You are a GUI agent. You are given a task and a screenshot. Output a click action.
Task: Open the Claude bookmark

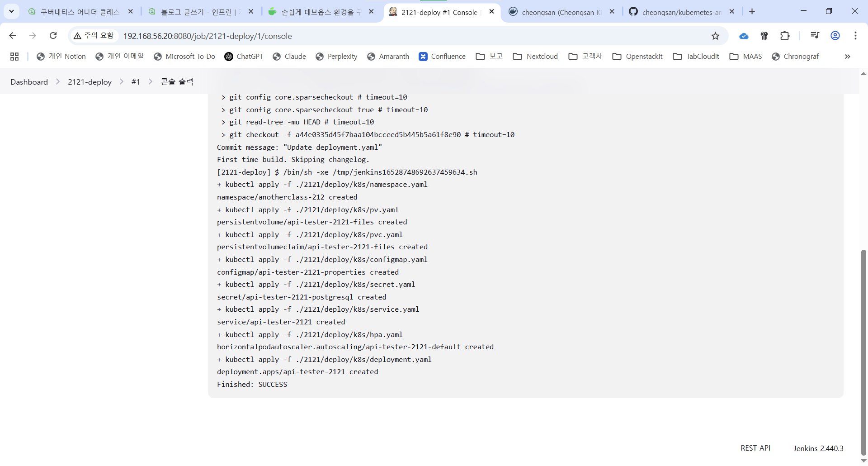[289, 57]
